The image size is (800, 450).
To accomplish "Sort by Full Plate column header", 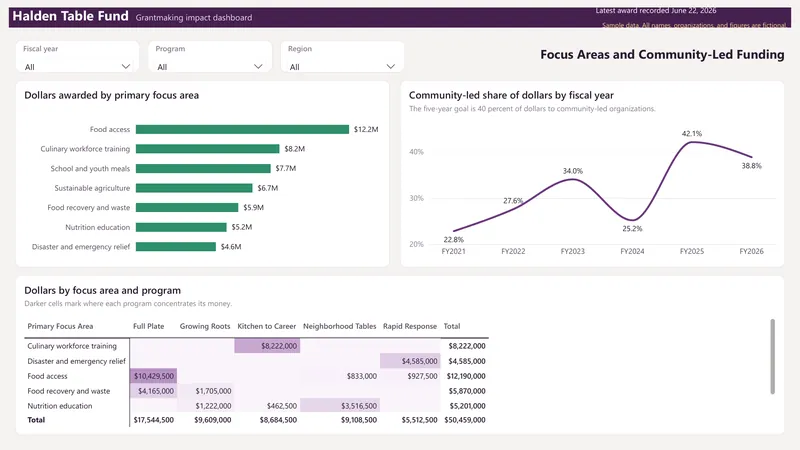I will coord(148,326).
